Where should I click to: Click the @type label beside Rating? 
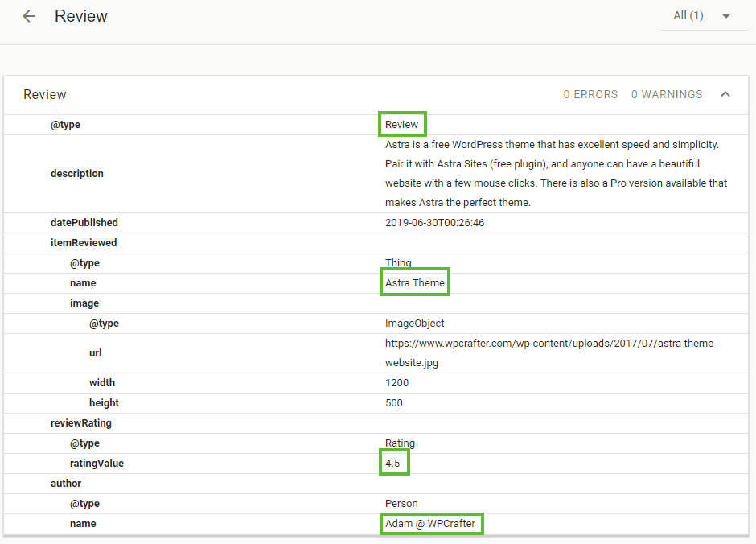[x=85, y=443]
